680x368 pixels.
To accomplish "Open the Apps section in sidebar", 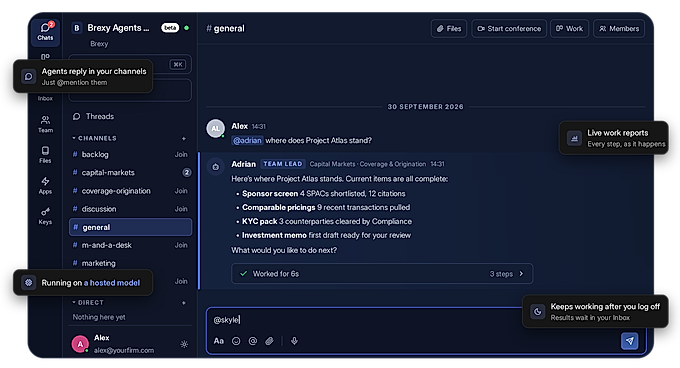I will [x=45, y=186].
